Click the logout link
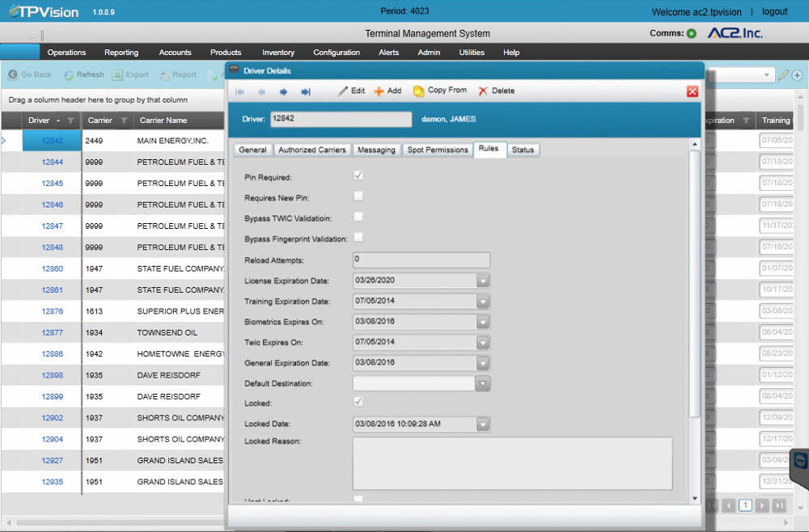Viewport: 809px width, 532px height. 774,11
